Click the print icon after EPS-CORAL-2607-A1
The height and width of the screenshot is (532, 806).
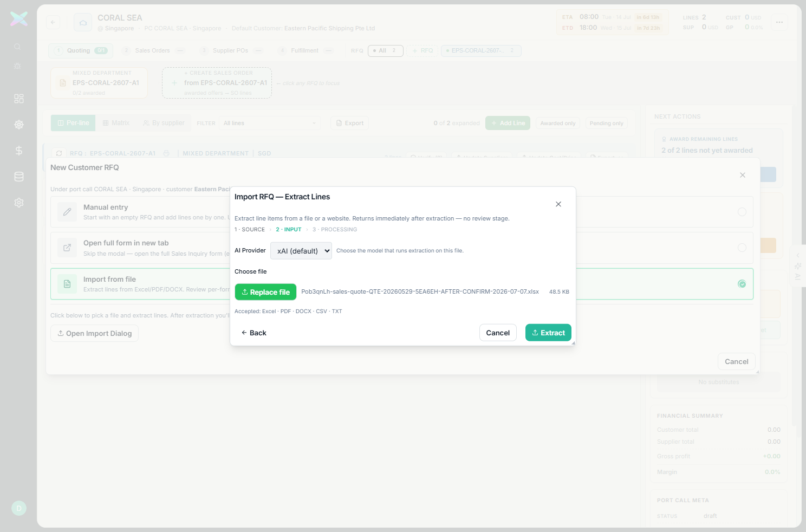[x=166, y=153]
